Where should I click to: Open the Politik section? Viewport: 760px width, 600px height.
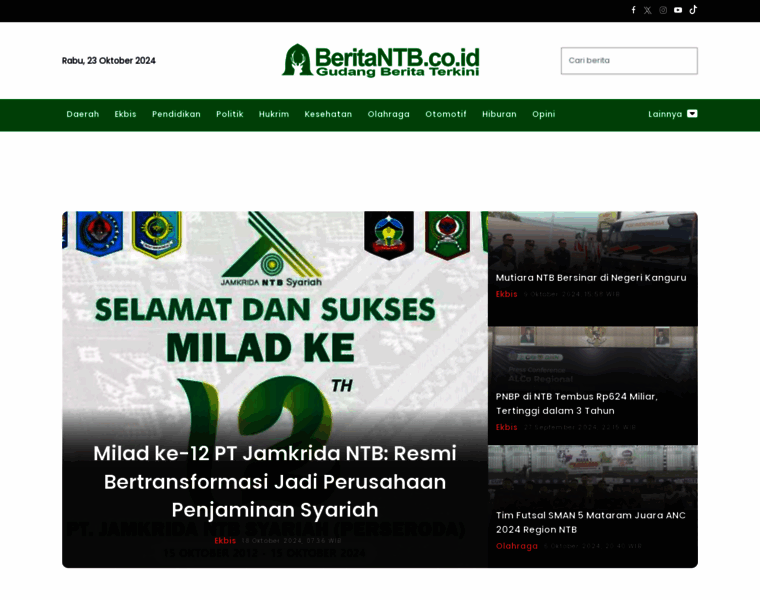(230, 114)
